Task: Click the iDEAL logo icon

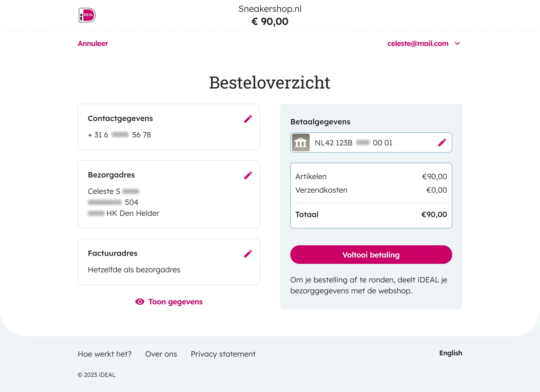Action: (x=87, y=15)
